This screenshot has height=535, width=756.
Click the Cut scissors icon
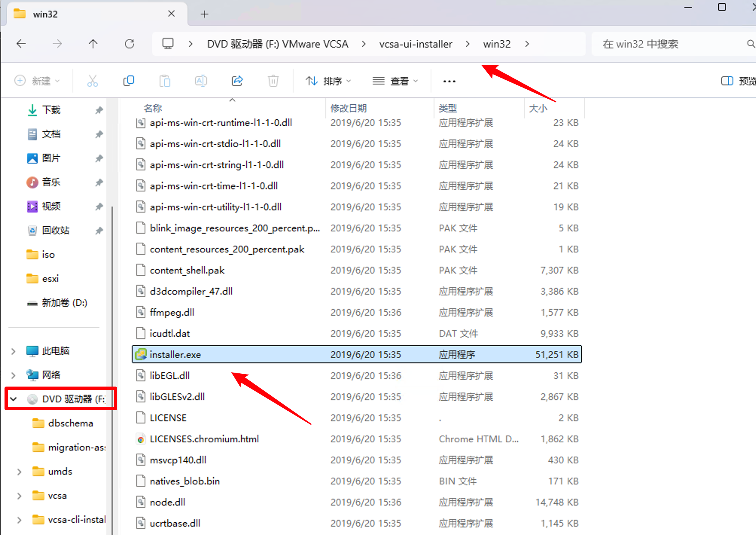93,81
